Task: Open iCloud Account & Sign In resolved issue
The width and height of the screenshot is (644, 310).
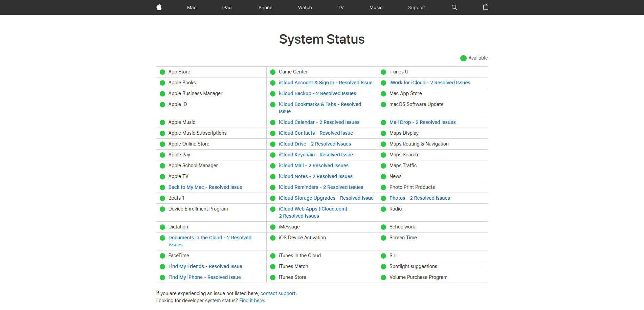Action: (326, 83)
